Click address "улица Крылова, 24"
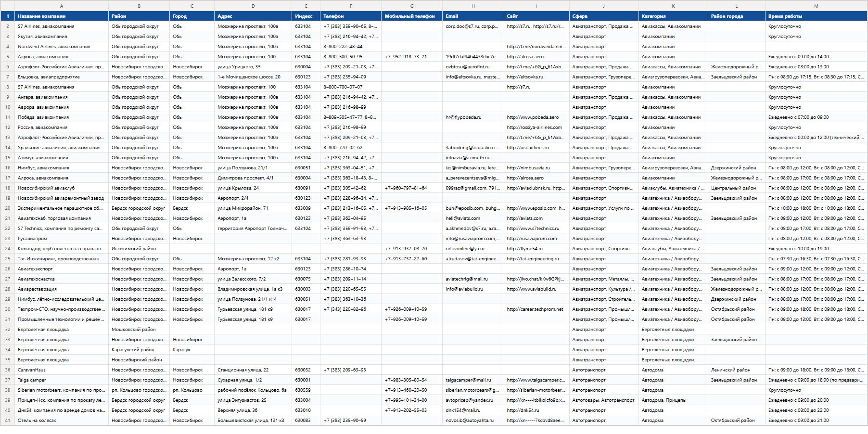This screenshot has height=434, width=868. click(x=253, y=188)
